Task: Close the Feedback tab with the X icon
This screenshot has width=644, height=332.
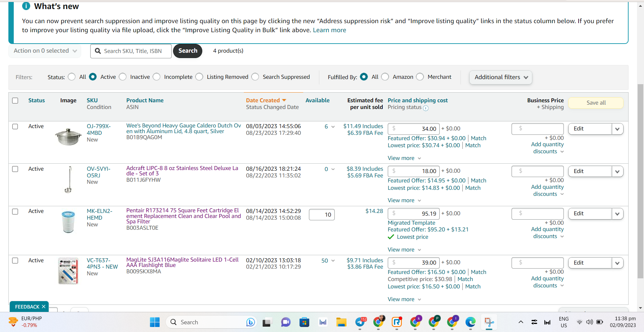Action: click(44, 307)
